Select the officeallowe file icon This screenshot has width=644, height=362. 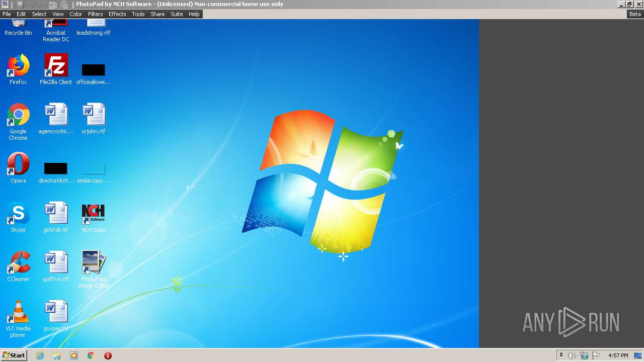94,73
